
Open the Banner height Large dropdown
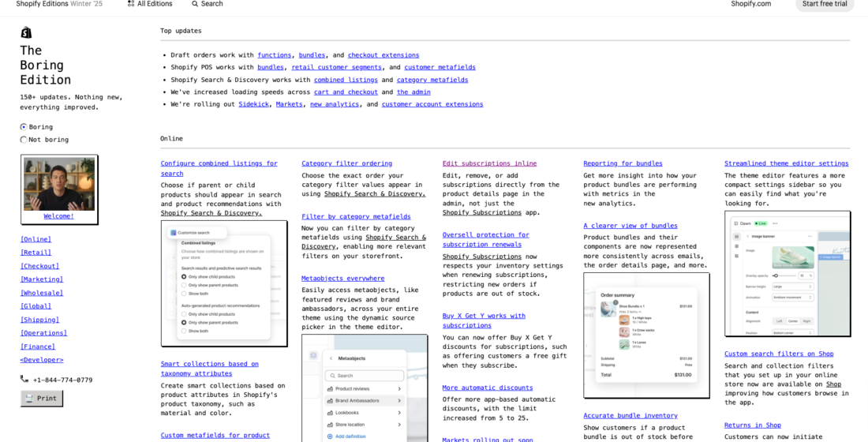[793, 287]
